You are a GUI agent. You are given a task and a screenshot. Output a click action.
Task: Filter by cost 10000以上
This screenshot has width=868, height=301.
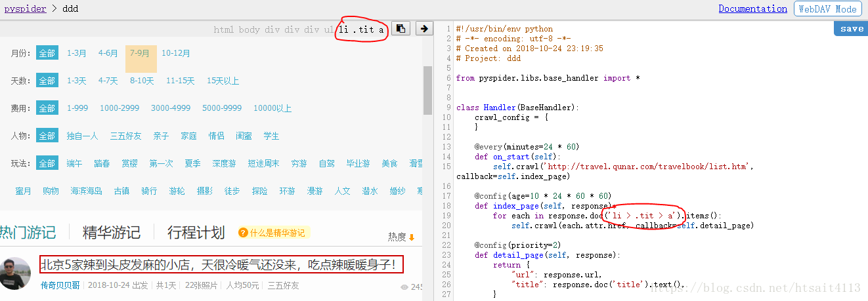272,108
